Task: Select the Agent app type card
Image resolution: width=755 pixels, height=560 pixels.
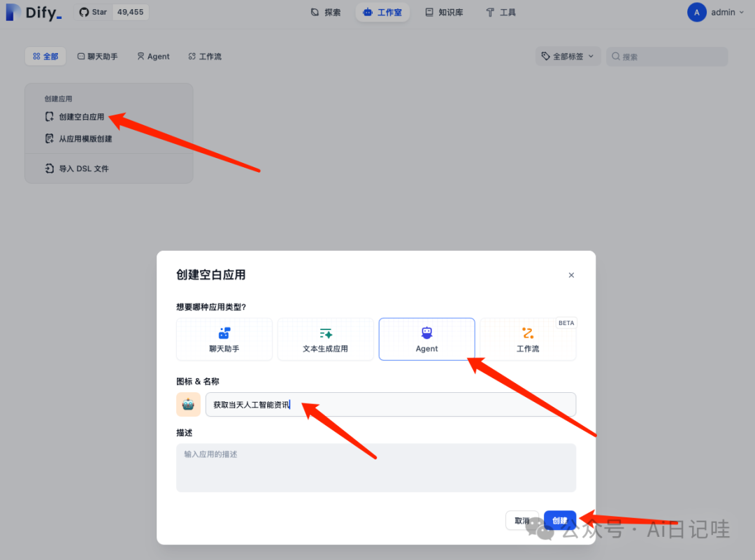Action: pos(426,339)
